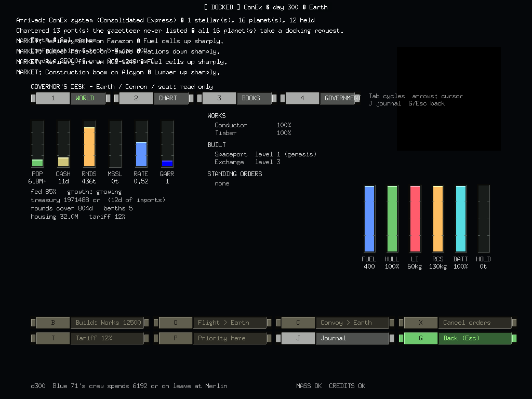Click the Build: Works 12500 button
Screen dimensions: 532x399
pyautogui.click(x=90, y=323)
